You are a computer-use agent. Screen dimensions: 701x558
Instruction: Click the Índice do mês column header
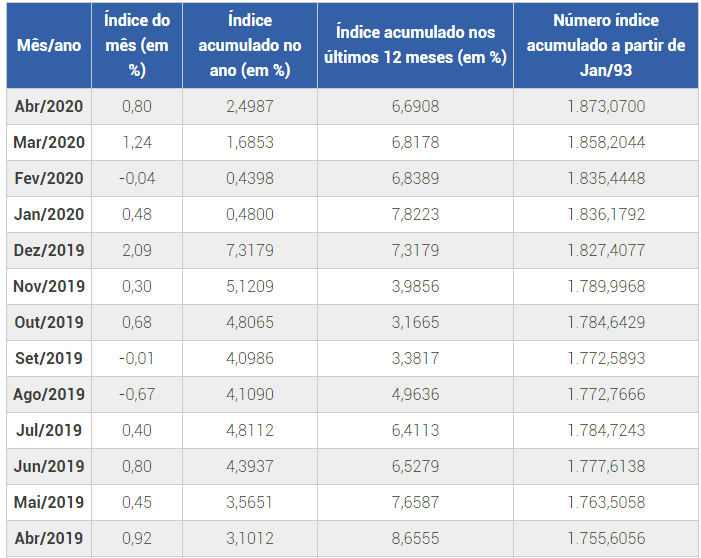137,45
